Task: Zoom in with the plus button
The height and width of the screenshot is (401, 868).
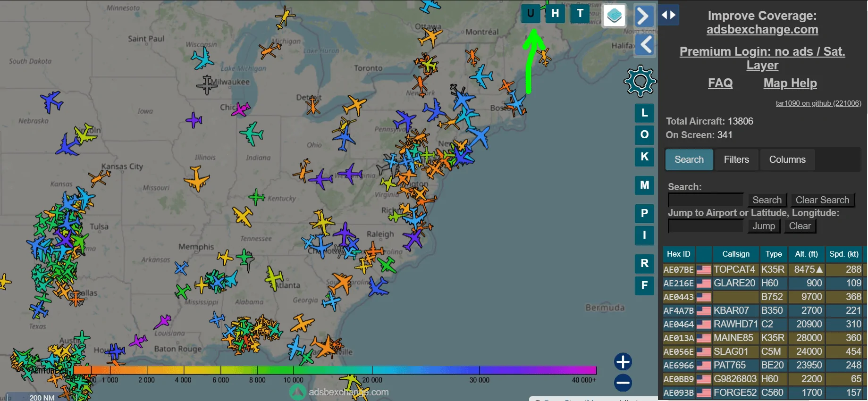Action: coord(623,362)
